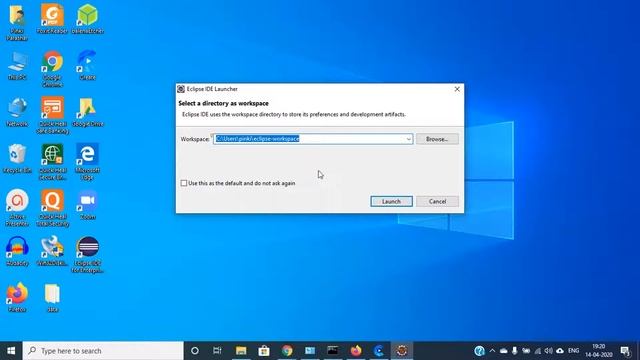Switch to Firefox in the taskbar
Image resolution: width=640 pixels, height=360 pixels.
[x=356, y=351]
